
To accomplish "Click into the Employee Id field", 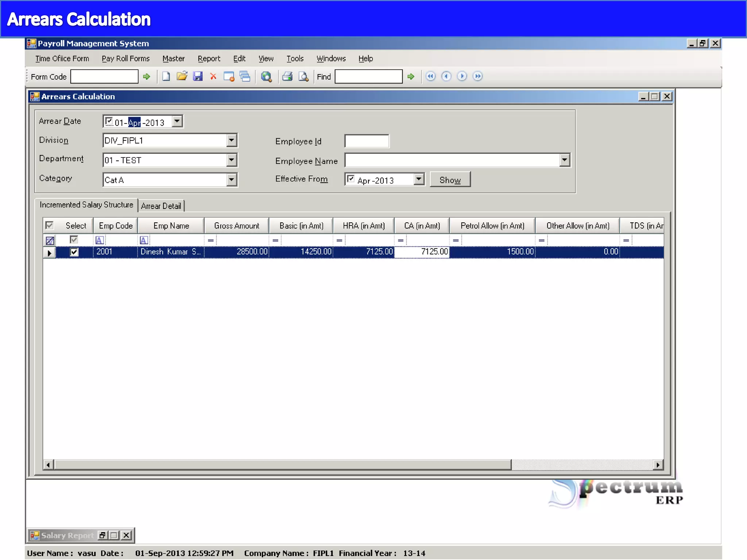I will [367, 141].
